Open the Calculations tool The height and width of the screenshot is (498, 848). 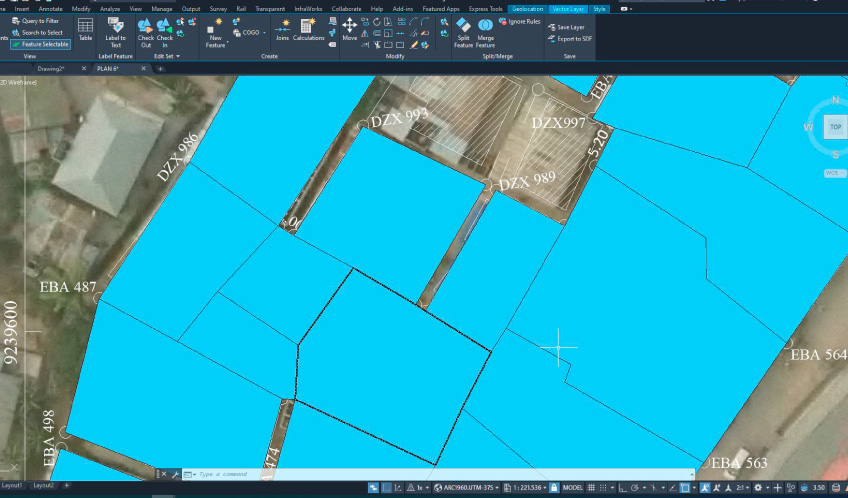[x=308, y=28]
